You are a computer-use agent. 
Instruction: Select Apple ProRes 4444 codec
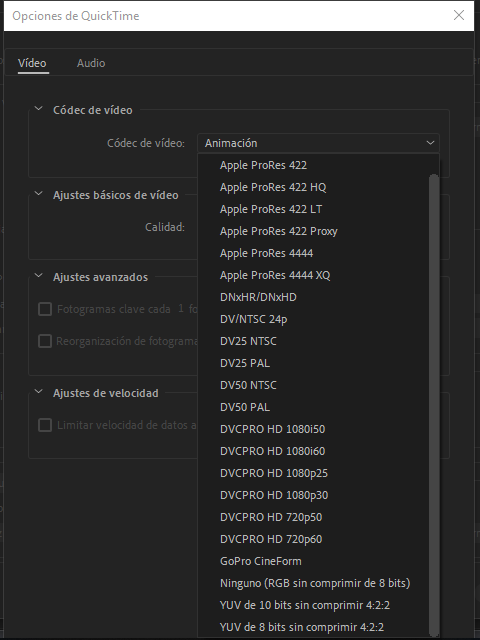[x=313, y=253]
